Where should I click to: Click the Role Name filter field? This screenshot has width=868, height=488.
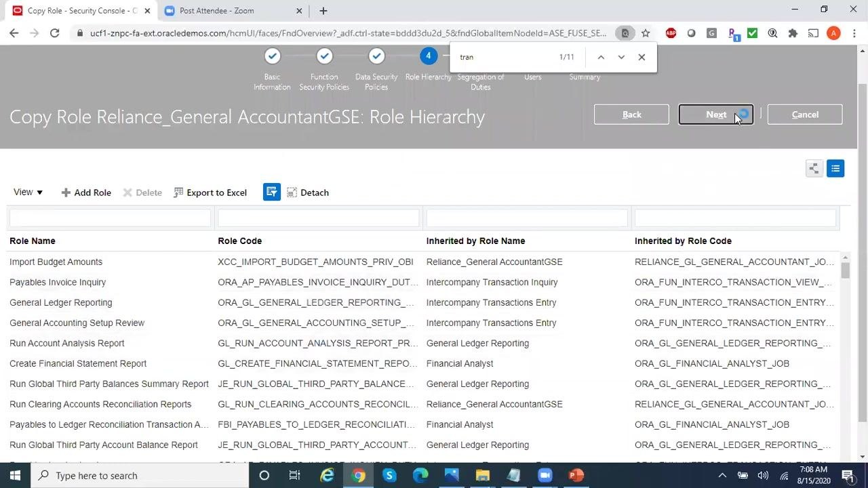click(110, 218)
